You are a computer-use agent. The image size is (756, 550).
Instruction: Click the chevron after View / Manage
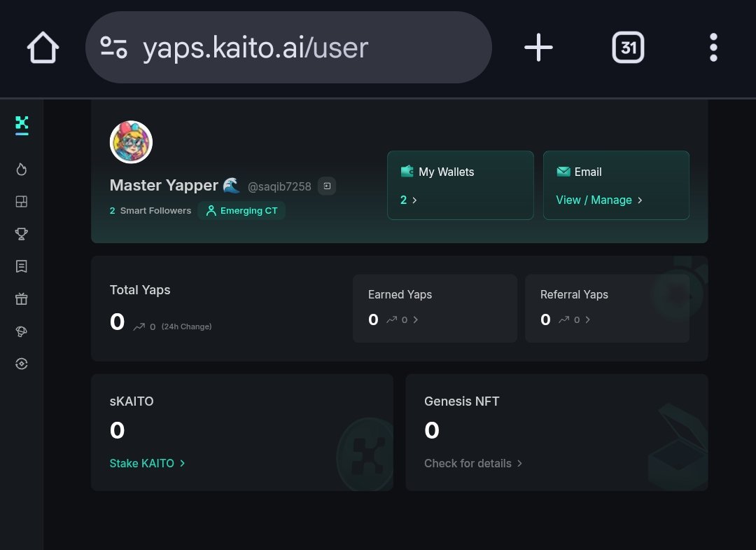coord(640,200)
